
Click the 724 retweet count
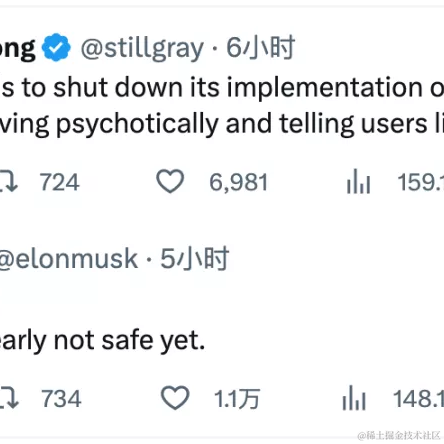[x=60, y=182]
